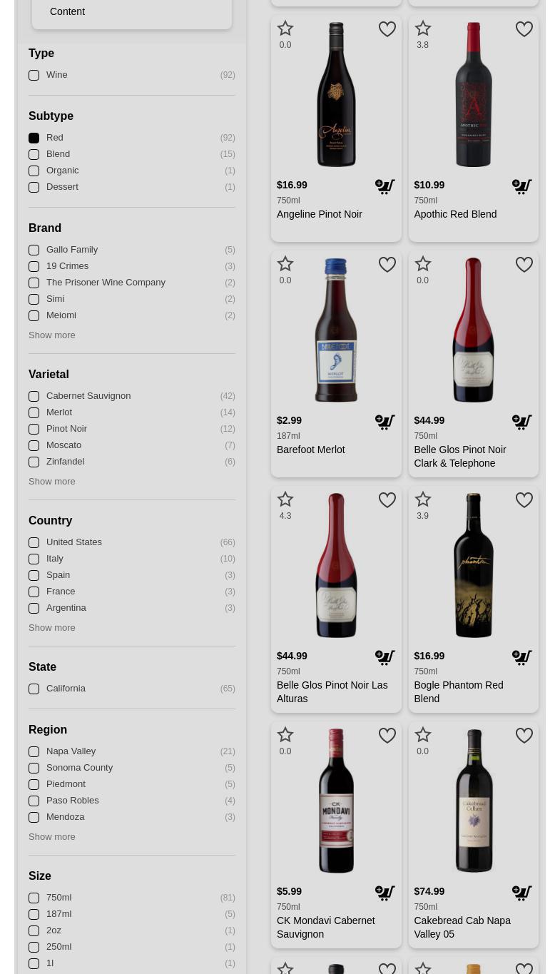Check the Cabernet Sauvignon varietal filter
560x974 pixels.
coord(34,396)
